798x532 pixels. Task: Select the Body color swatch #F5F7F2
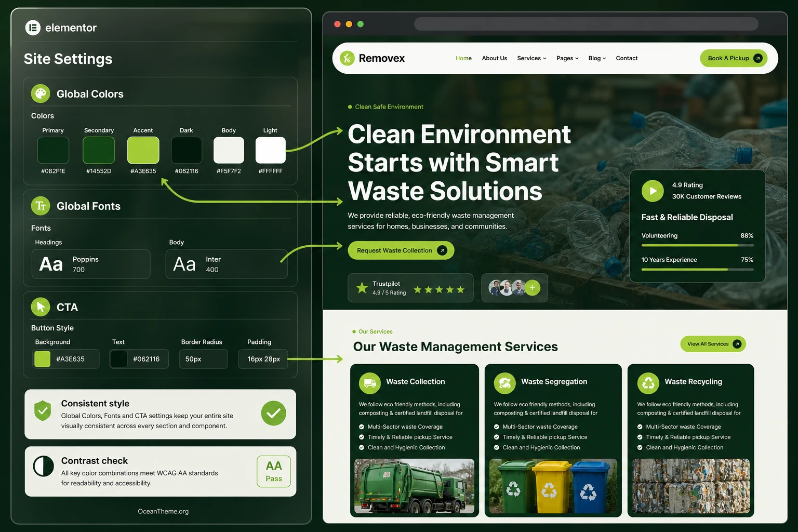point(229,150)
